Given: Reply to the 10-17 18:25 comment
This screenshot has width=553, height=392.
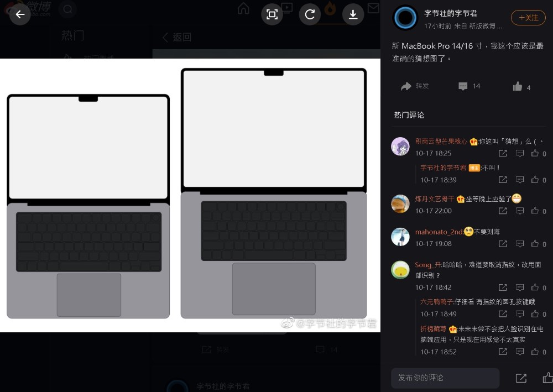Looking at the screenshot, I should 520,153.
